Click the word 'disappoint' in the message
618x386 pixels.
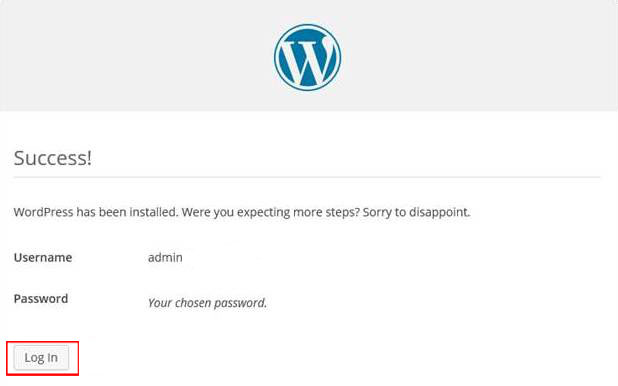(x=438, y=212)
